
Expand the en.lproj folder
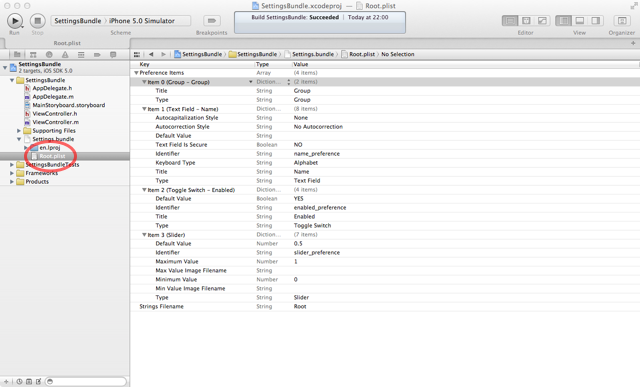tap(26, 148)
